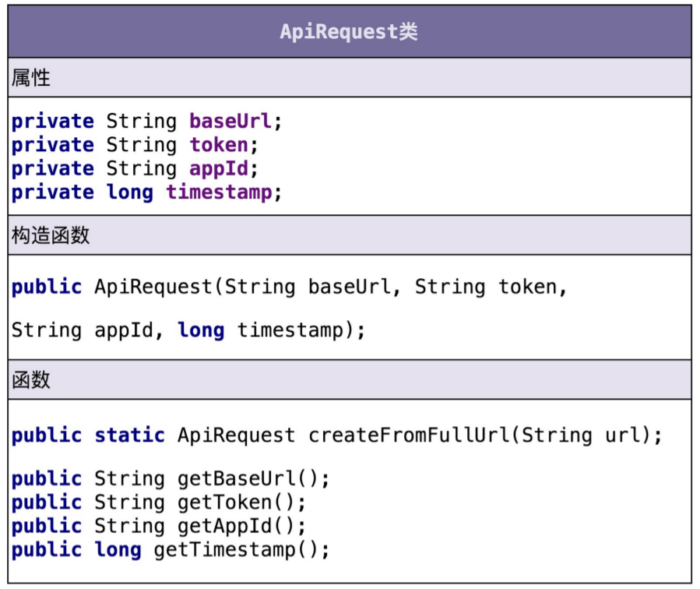This screenshot has height=589, width=700.
Task: Click the purple token field name
Action: pos(219,145)
